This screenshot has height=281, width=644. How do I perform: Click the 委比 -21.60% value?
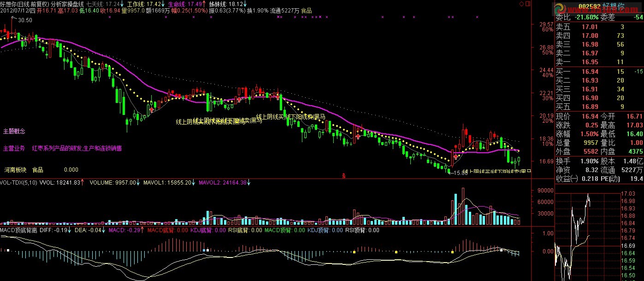pos(585,18)
